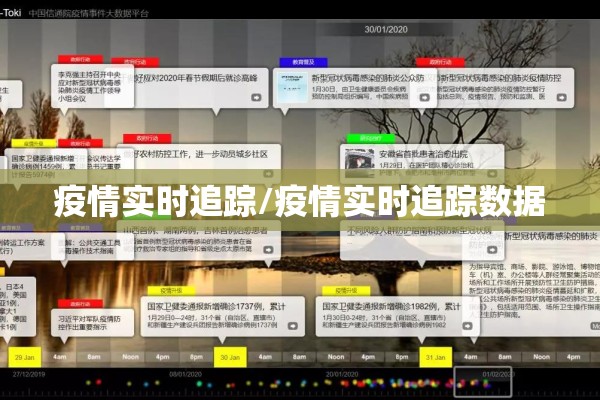Click Noon tick after 31 Jan
Viewport: 600px width, 400px height.
click(x=541, y=357)
